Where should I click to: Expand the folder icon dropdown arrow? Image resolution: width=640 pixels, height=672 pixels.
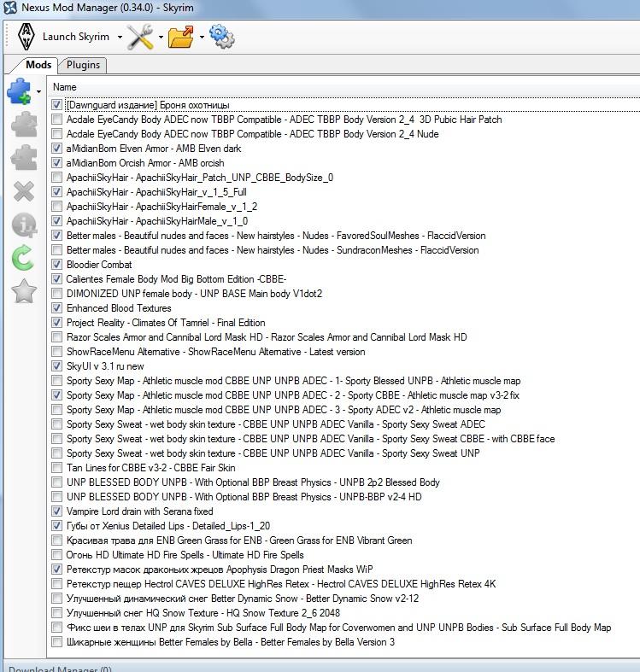pyautogui.click(x=202, y=37)
